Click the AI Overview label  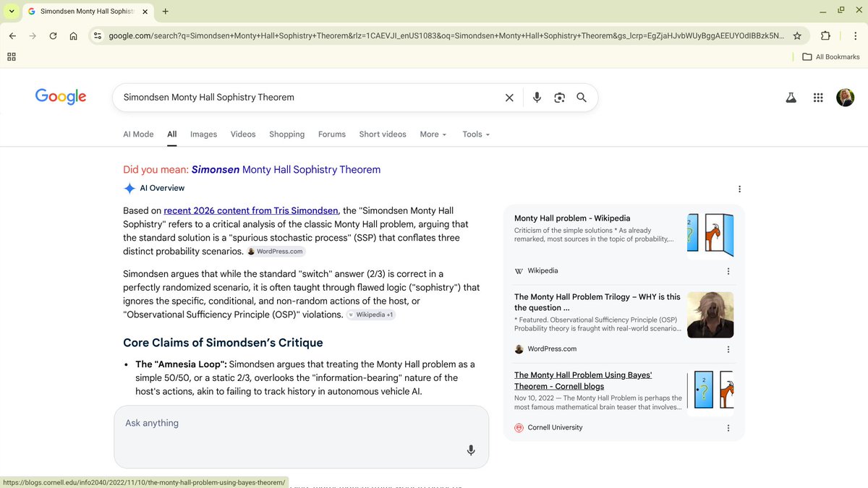click(162, 189)
